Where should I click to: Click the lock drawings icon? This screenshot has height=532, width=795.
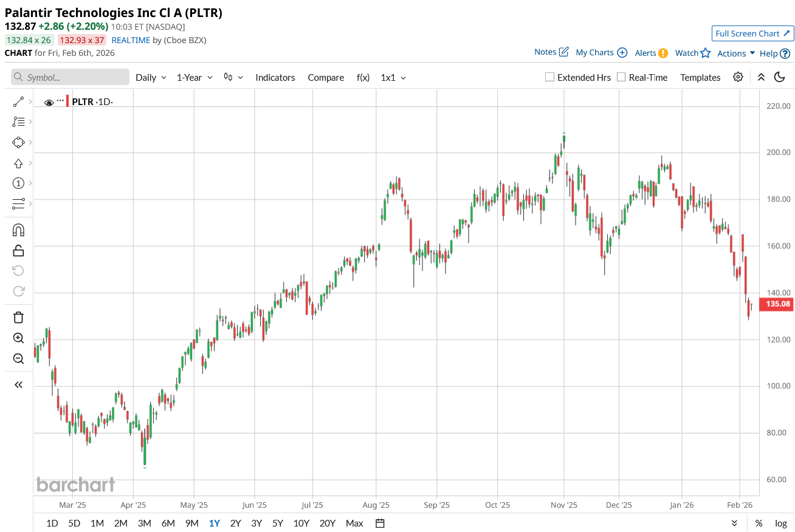(18, 250)
